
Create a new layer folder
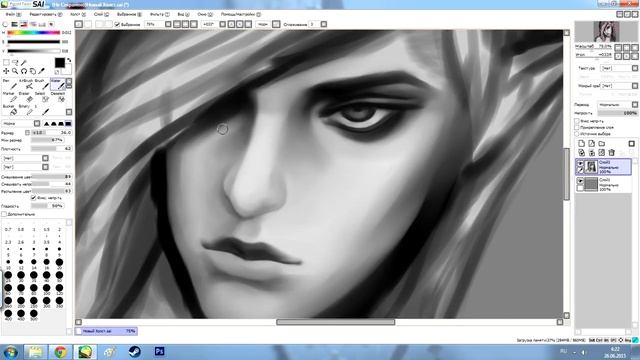(x=602, y=144)
